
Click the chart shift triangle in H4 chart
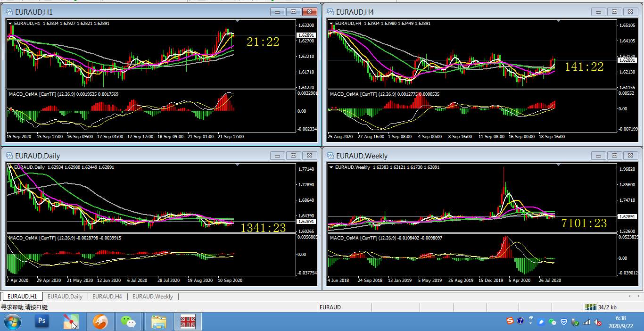[559, 21]
